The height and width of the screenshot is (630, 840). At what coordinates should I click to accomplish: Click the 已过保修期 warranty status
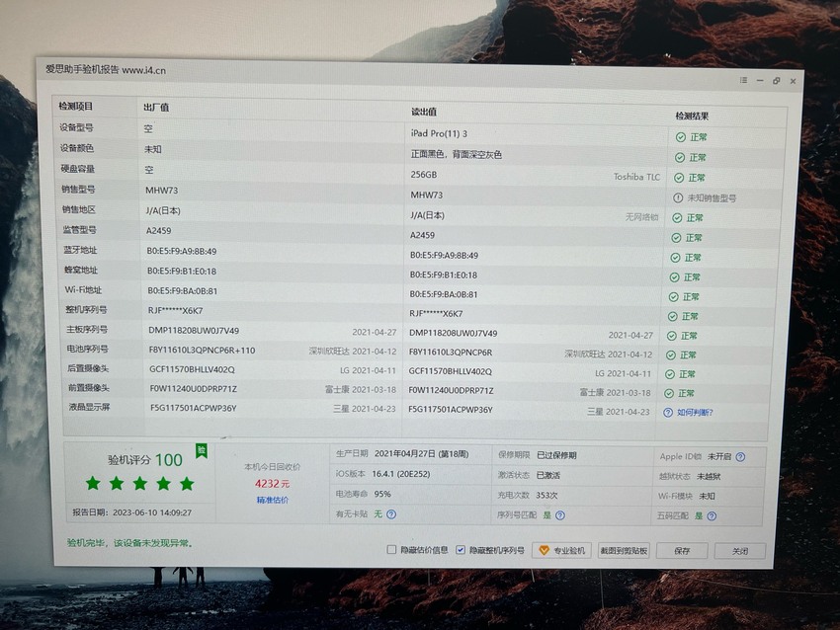pyautogui.click(x=556, y=455)
